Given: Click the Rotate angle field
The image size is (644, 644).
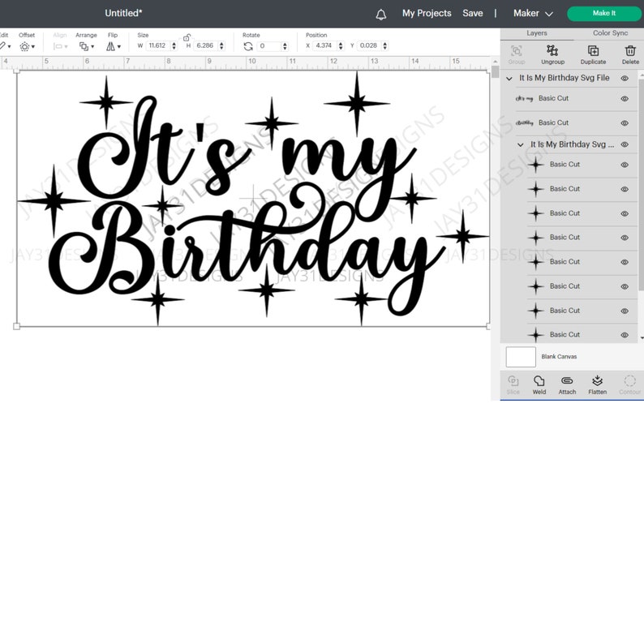Looking at the screenshot, I should pyautogui.click(x=269, y=46).
